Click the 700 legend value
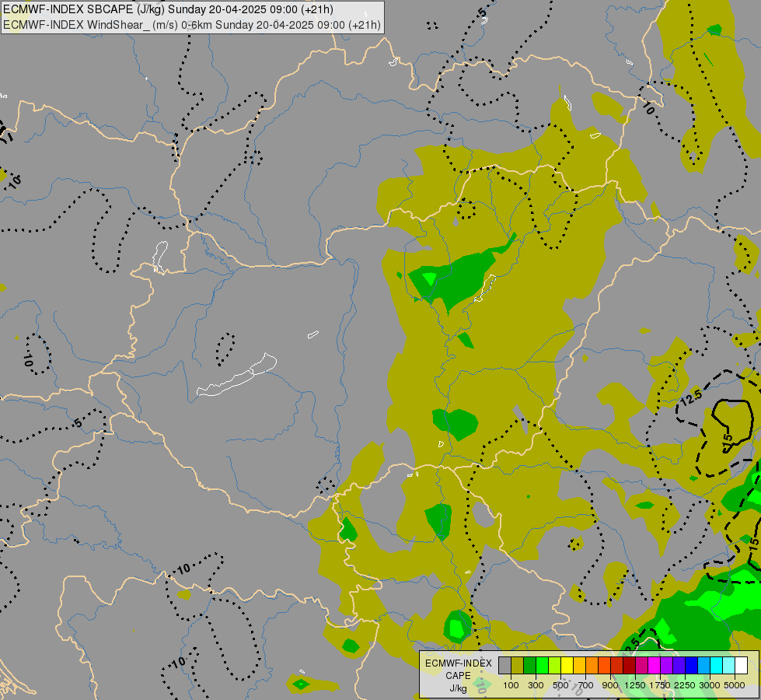Screen dimensions: 761x700 click(586, 685)
